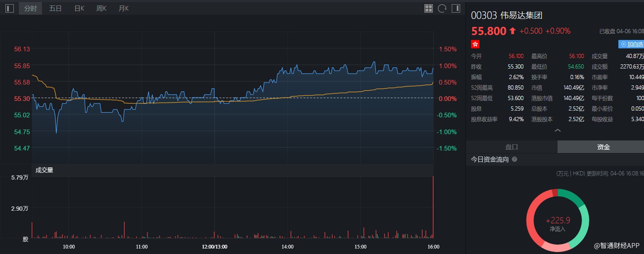Toggle the right side panel icon

point(456,8)
